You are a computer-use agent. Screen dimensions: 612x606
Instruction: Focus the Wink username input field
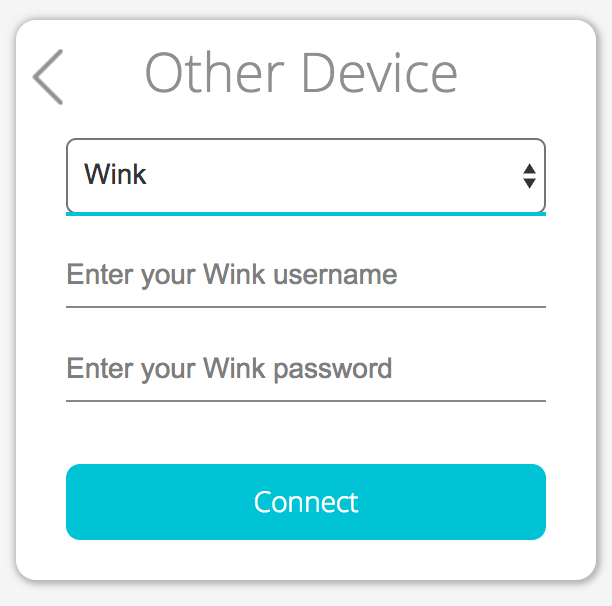305,276
